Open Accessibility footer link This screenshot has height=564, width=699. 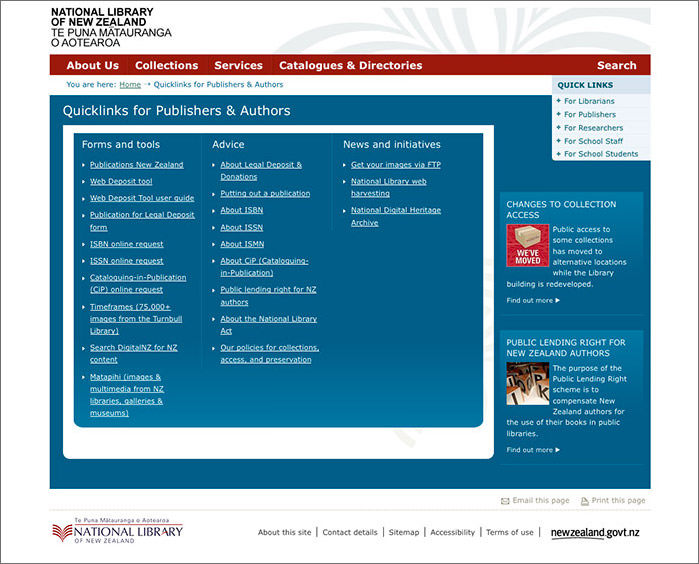pyautogui.click(x=452, y=532)
